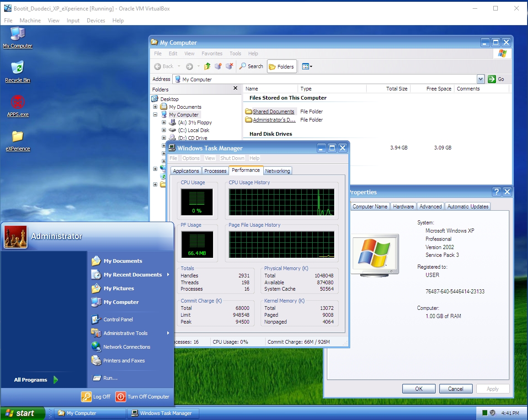
Task: Switch to the Networking tab
Action: [277, 171]
